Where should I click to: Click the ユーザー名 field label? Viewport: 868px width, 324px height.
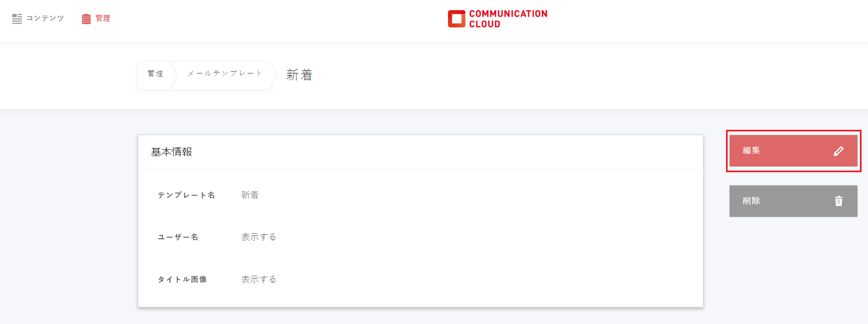point(178,237)
